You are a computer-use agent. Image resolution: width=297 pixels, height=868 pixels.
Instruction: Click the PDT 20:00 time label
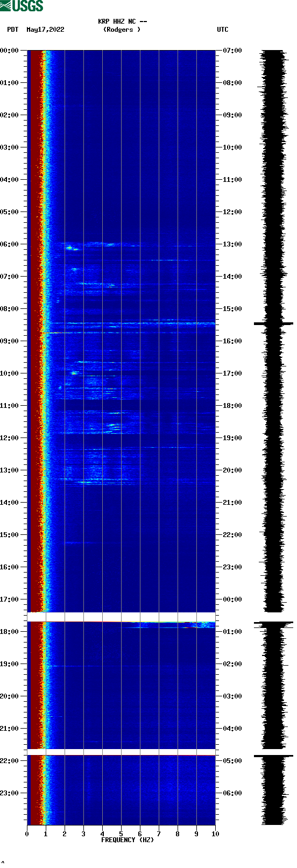point(10,696)
